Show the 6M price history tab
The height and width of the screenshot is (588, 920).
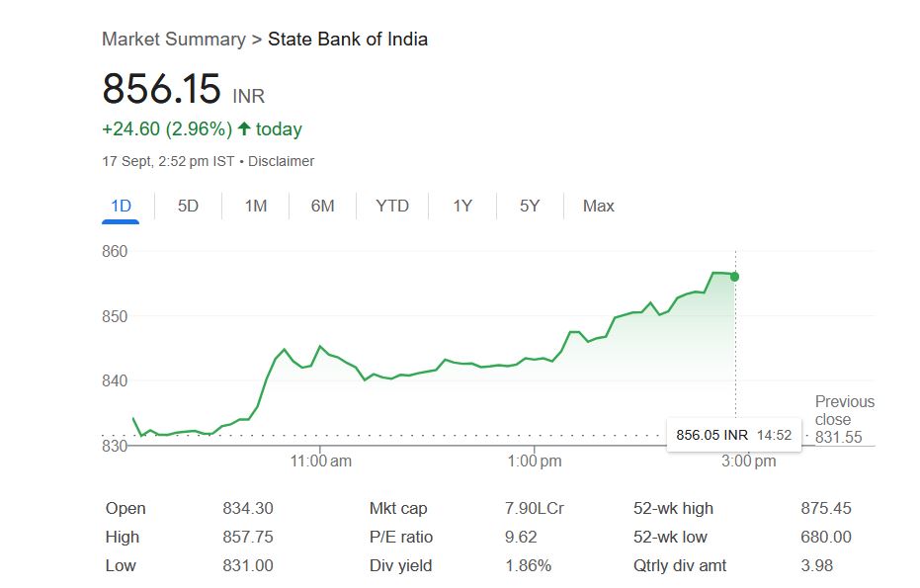323,206
